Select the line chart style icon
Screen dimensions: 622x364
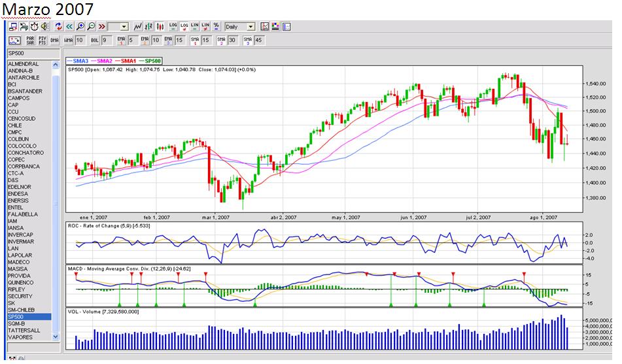tap(138, 27)
